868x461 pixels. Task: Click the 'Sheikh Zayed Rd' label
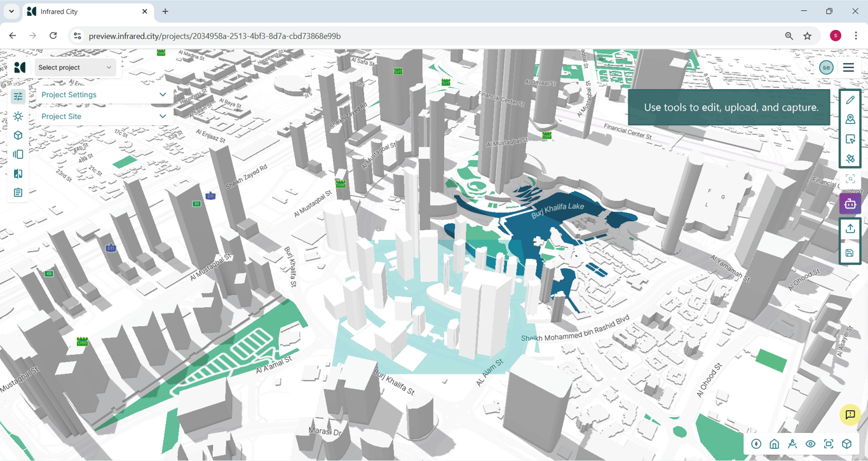[x=246, y=175]
